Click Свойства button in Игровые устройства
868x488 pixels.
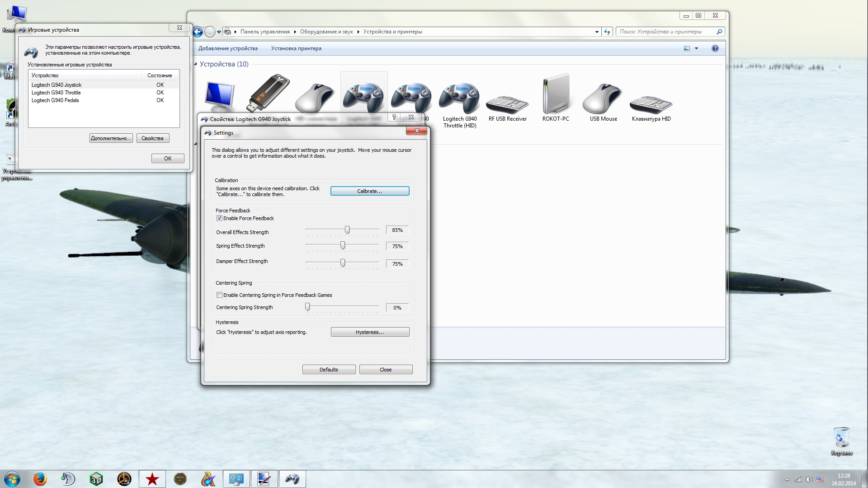point(152,138)
